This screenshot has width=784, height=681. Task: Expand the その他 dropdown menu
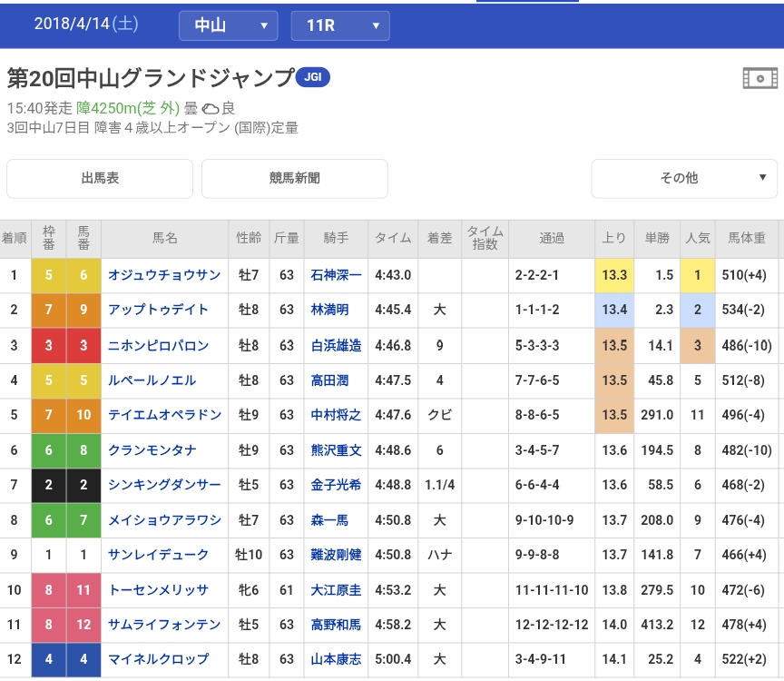click(684, 178)
